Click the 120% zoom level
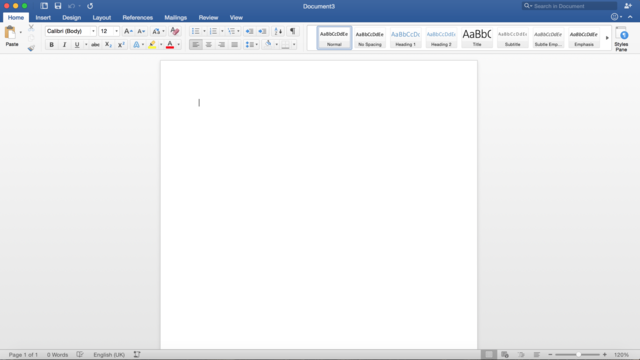 pos(621,355)
